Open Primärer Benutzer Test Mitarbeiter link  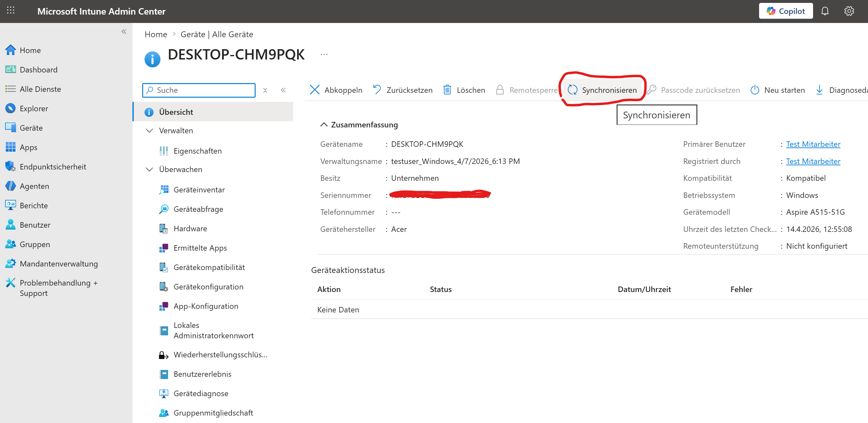(x=813, y=144)
